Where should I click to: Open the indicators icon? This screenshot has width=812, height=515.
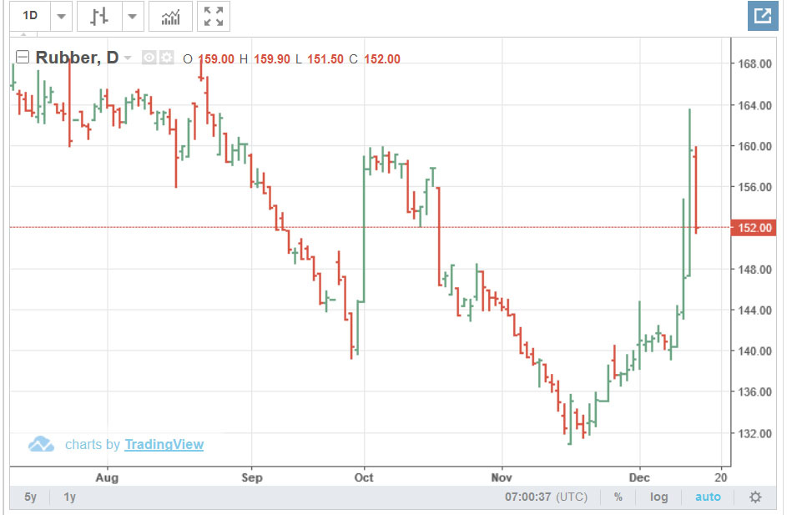point(170,16)
